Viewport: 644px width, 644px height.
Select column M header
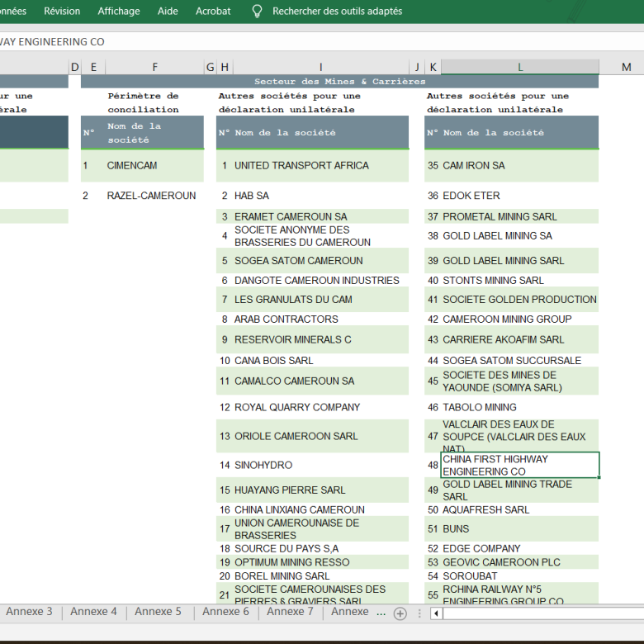click(x=626, y=67)
